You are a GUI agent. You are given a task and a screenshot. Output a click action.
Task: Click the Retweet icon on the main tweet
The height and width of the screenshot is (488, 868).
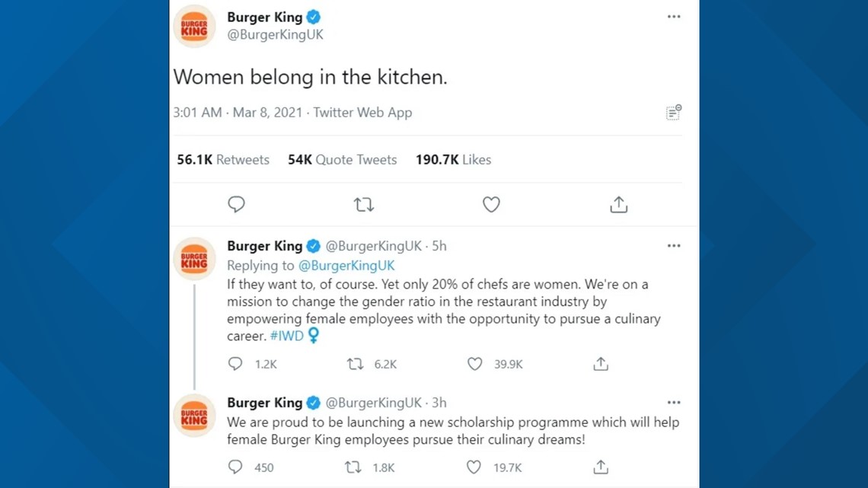(x=364, y=204)
